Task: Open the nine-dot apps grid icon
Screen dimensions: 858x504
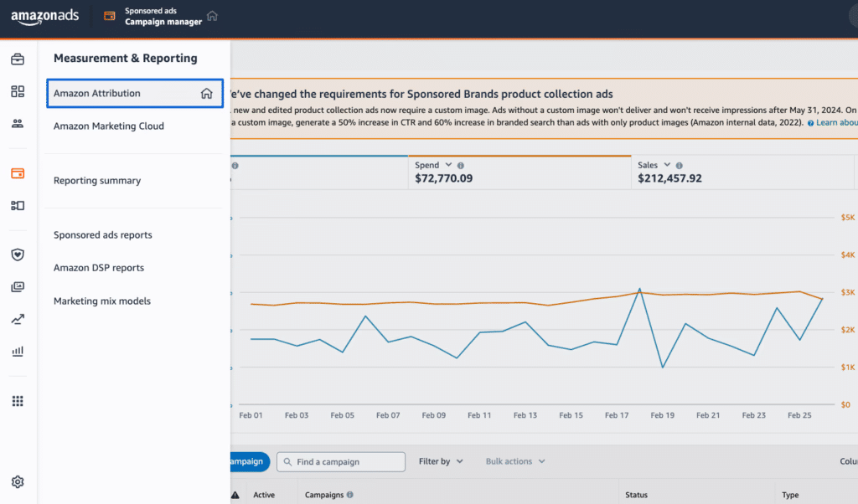Action: pos(18,401)
